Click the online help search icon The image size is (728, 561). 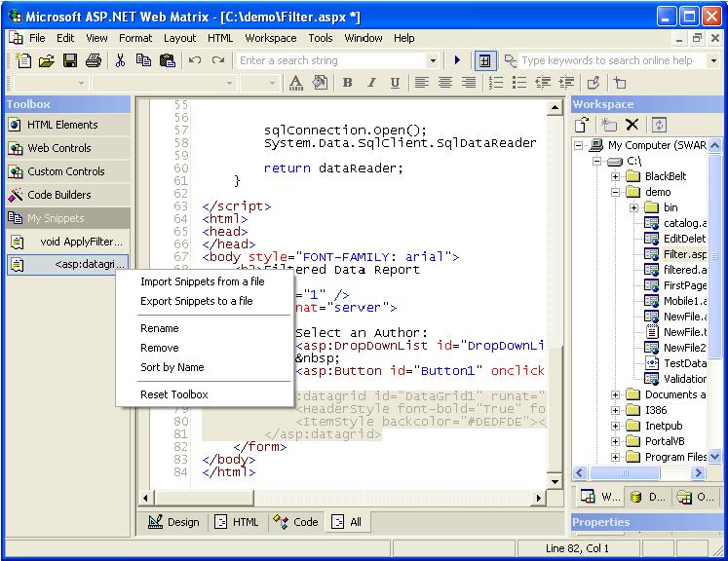coord(511,60)
